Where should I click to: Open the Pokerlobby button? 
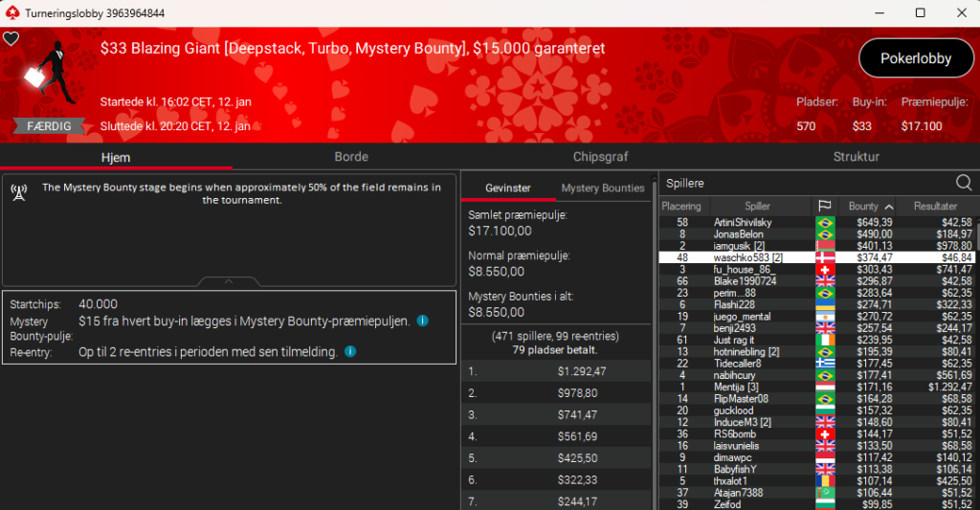coord(915,58)
